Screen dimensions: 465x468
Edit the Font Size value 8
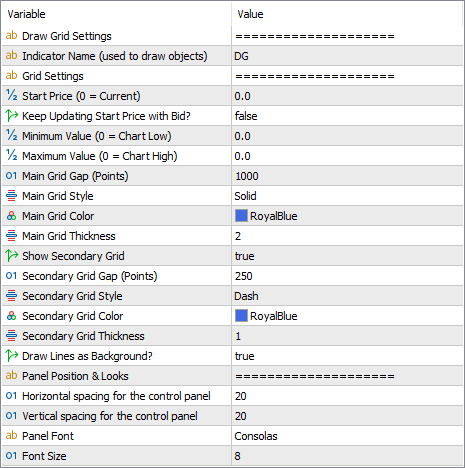347,456
